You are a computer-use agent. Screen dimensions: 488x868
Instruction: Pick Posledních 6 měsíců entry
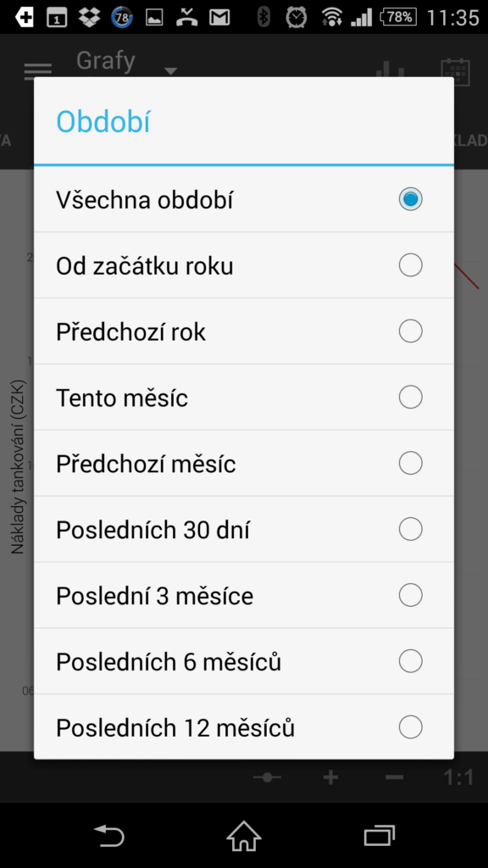tap(243, 661)
